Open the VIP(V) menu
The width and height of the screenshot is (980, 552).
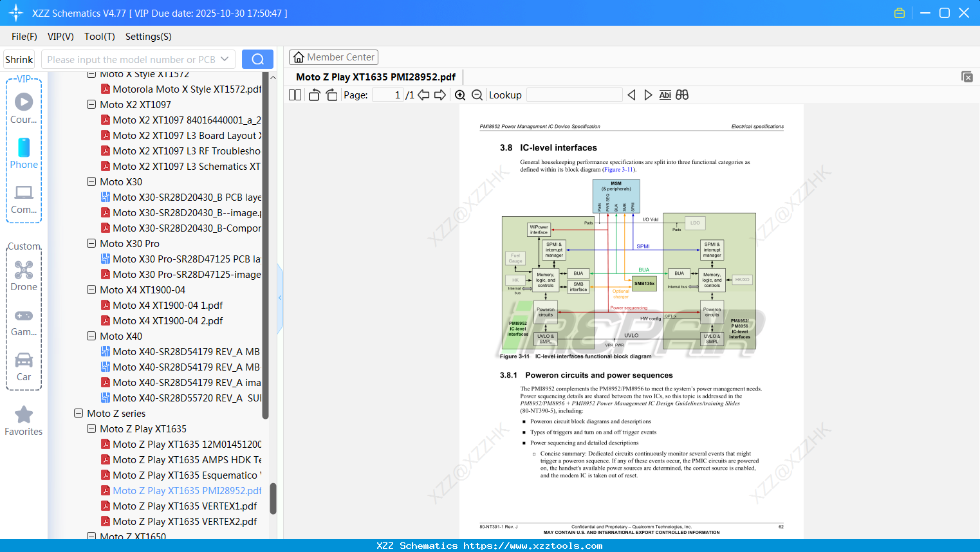coord(60,37)
